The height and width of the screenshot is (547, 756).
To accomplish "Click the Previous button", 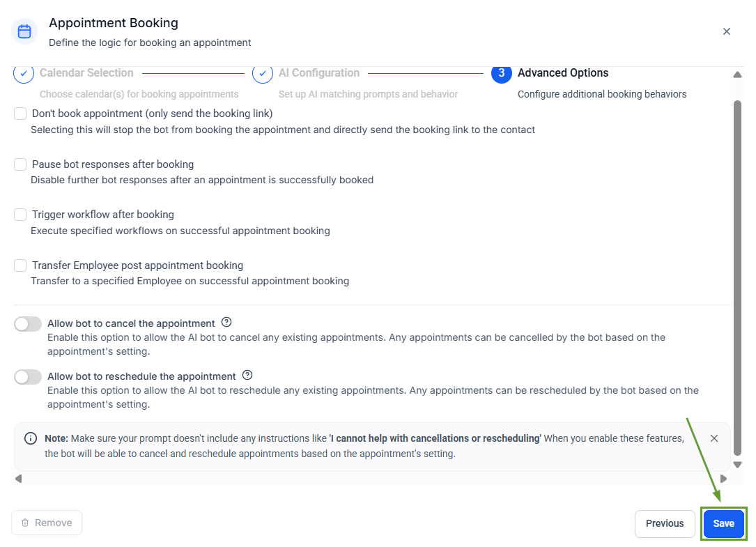I will coord(665,523).
